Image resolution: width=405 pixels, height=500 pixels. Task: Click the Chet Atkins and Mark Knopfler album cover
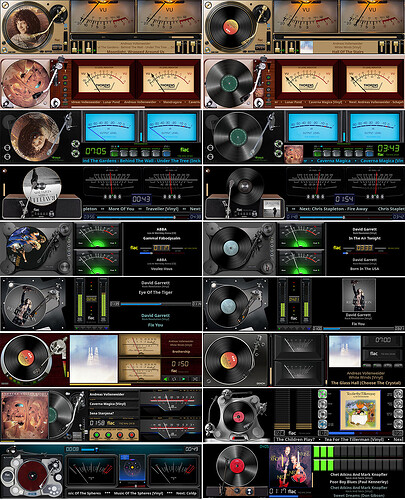click(x=290, y=466)
